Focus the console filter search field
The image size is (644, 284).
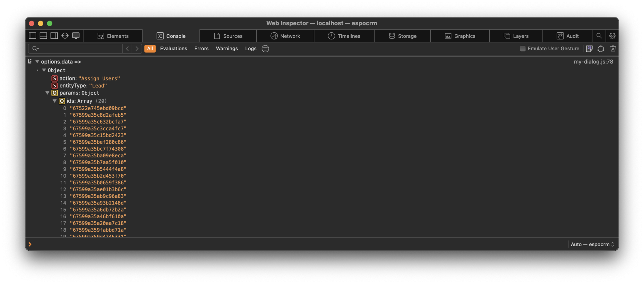pyautogui.click(x=76, y=48)
